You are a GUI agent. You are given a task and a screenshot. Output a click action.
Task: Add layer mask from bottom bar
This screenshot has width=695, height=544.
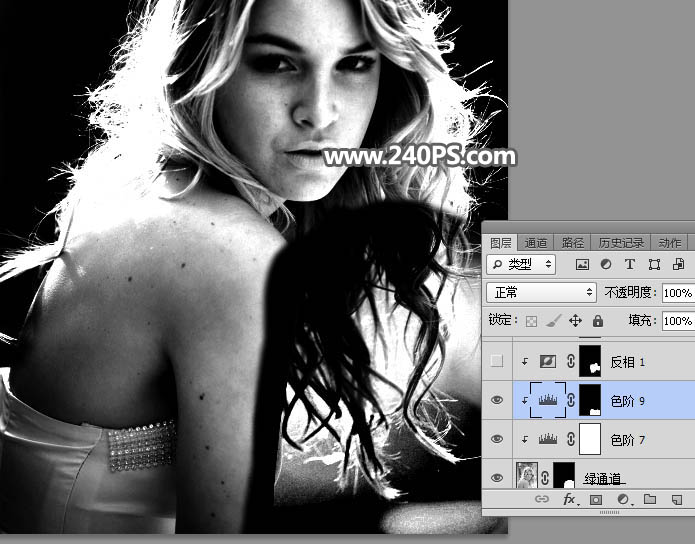click(596, 498)
